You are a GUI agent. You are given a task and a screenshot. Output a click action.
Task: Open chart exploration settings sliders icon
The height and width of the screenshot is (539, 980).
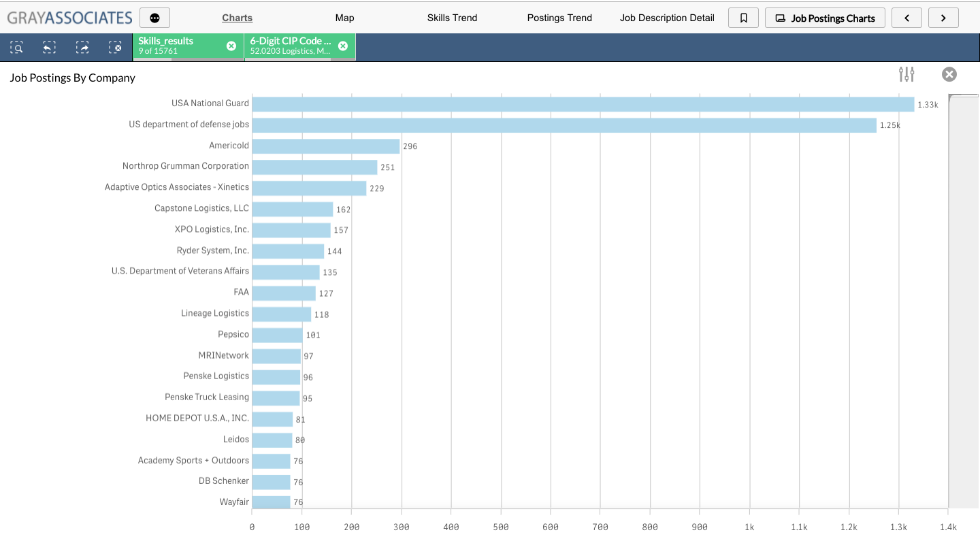[x=906, y=74]
